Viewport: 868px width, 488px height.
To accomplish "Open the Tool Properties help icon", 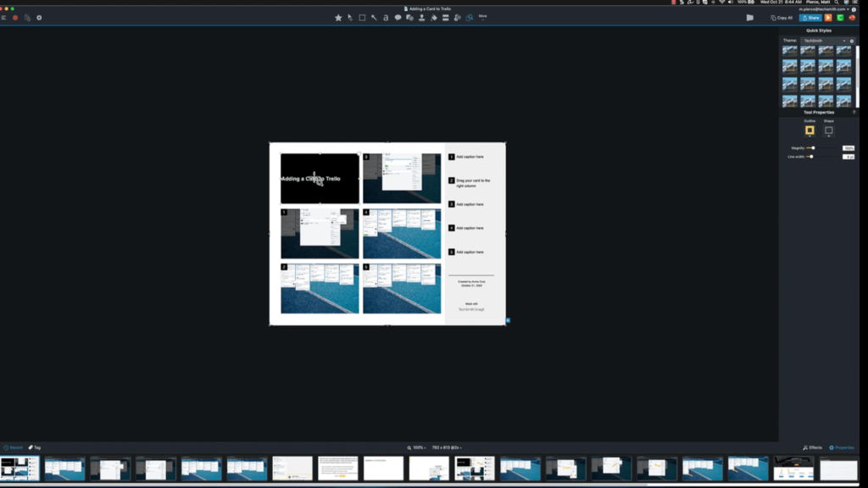I will pos(854,113).
